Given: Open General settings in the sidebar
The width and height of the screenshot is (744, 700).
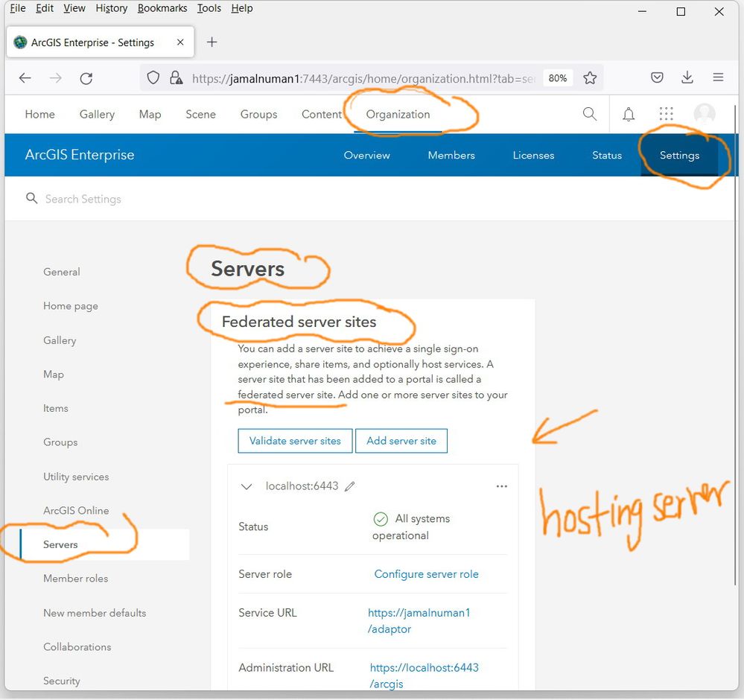Looking at the screenshot, I should click(62, 272).
